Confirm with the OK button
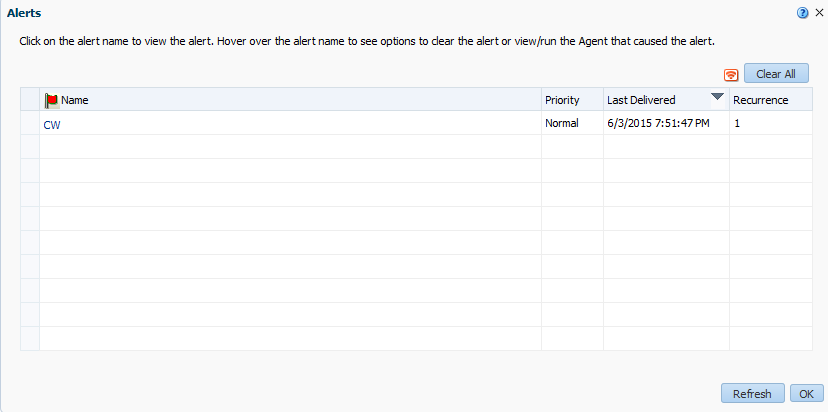 click(807, 394)
